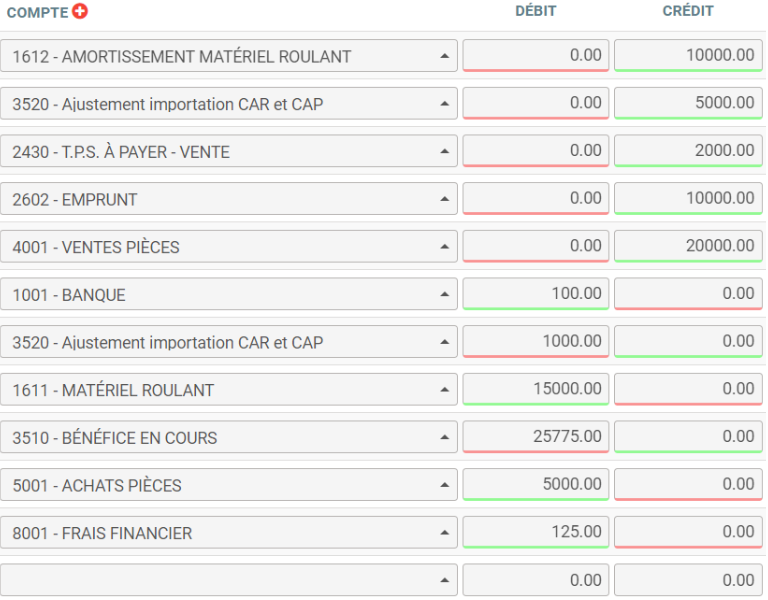Select the 5000.00 debit field for Achats Pièces

click(x=535, y=484)
